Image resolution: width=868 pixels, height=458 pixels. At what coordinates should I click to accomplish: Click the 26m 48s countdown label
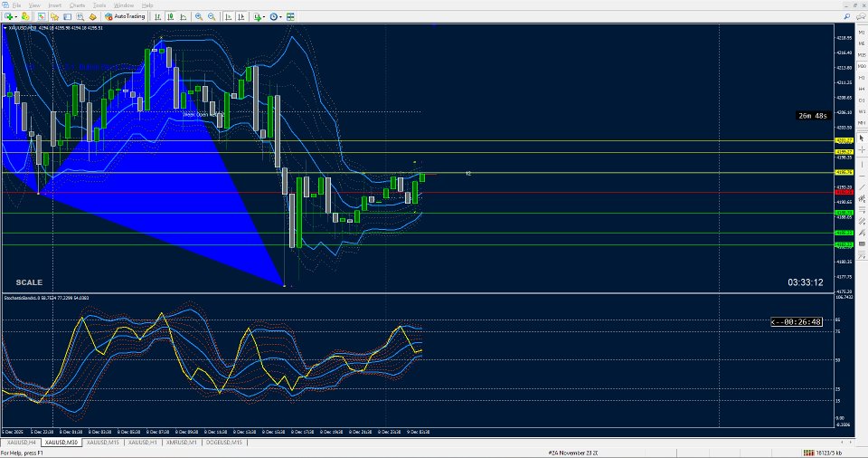tap(813, 116)
